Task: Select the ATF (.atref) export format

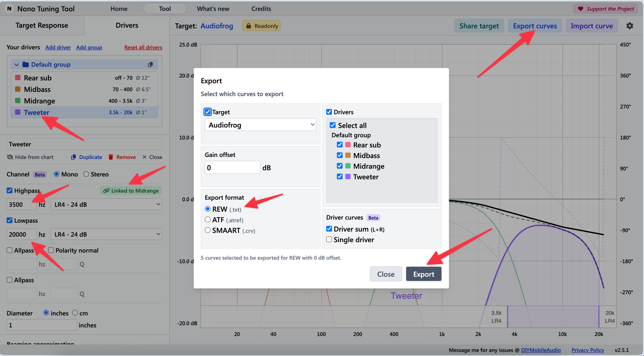Action: (x=208, y=220)
